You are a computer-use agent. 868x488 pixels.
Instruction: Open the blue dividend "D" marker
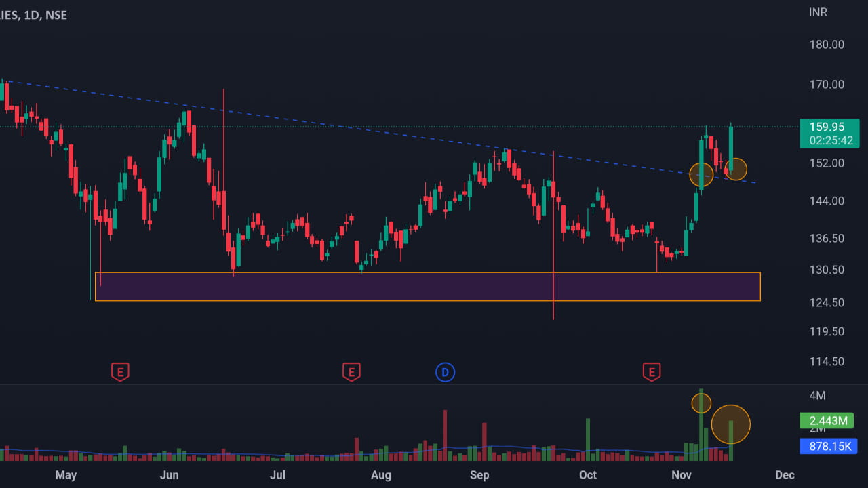coord(445,371)
